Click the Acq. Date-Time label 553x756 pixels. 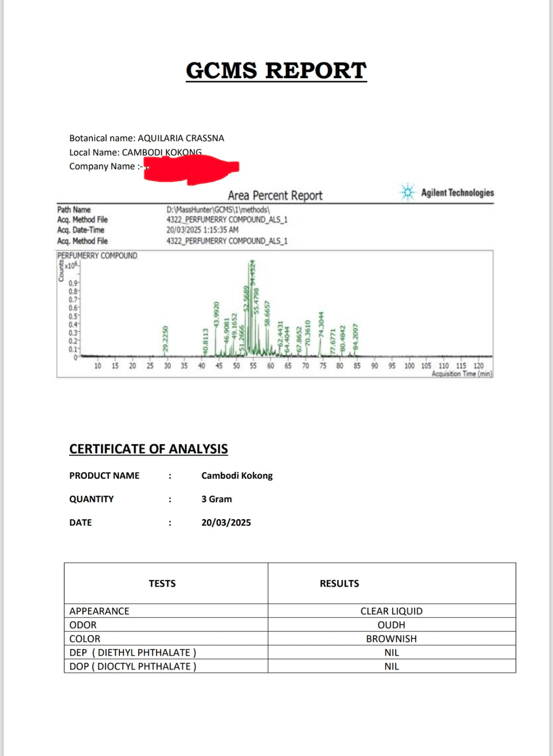(x=80, y=230)
